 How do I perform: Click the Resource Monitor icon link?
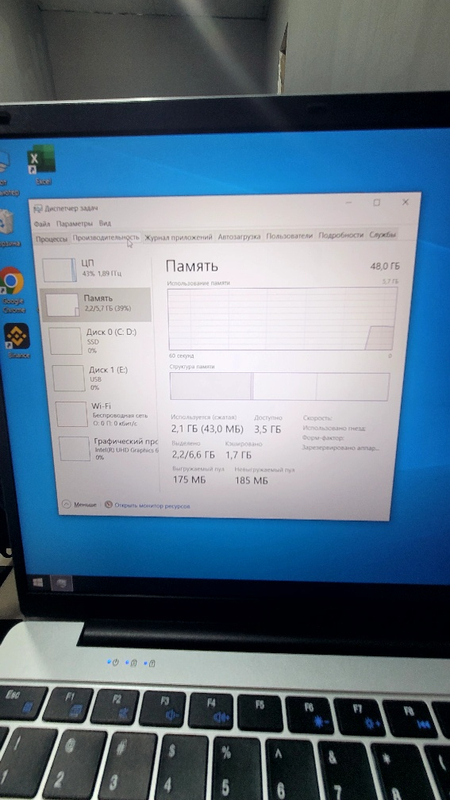(x=108, y=505)
